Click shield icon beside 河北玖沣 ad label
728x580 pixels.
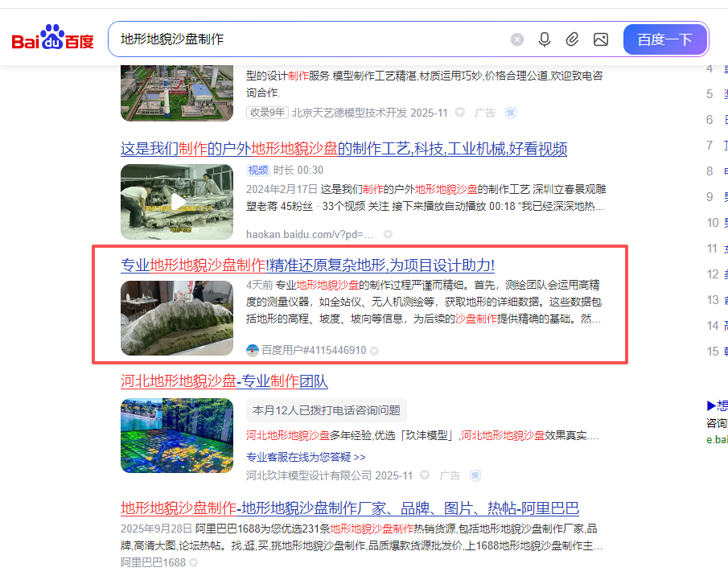click(475, 475)
